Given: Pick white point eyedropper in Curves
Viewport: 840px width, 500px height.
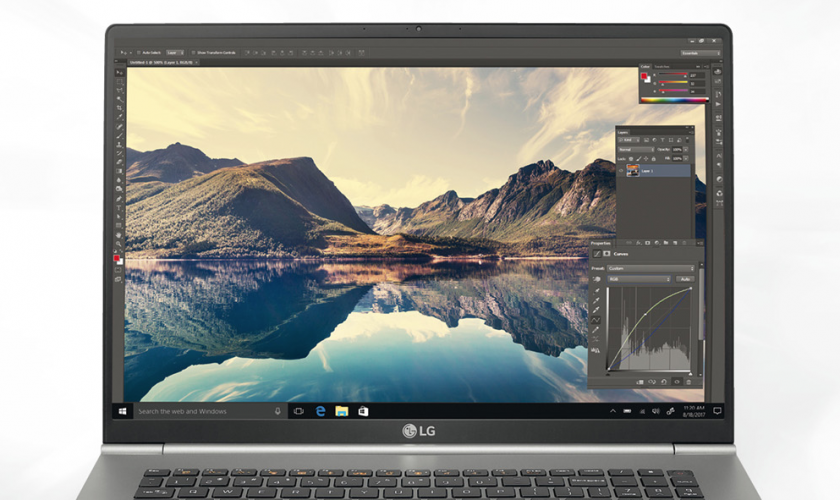Looking at the screenshot, I should pos(596,309).
